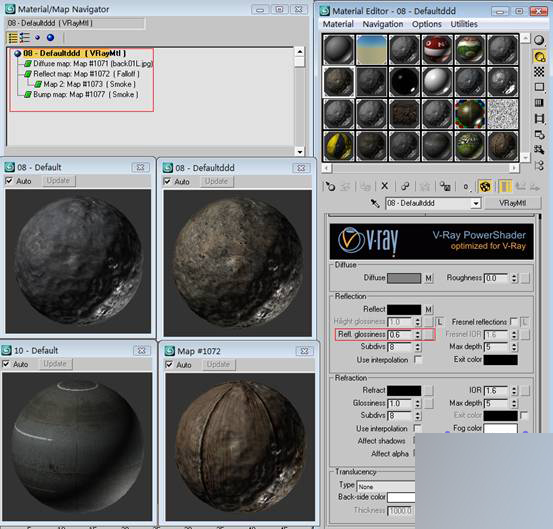Click the Sample UV Tiling icon
553x529 pixels.
(539, 87)
